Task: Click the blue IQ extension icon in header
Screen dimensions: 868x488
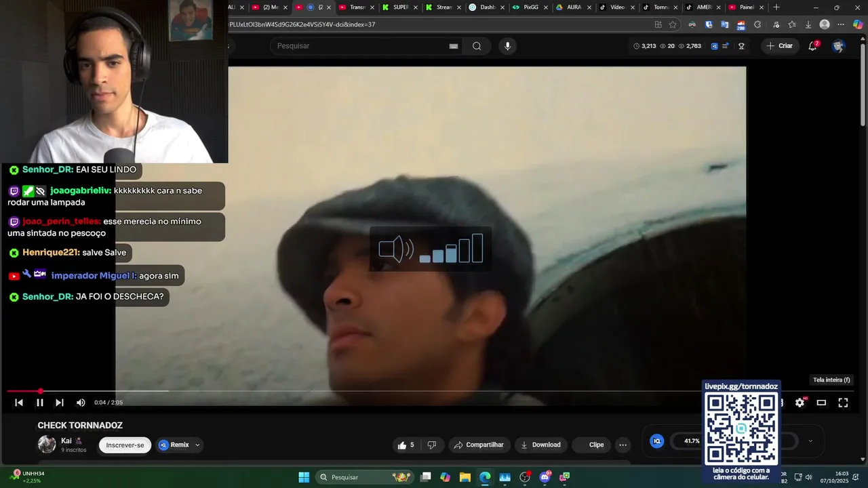Action: (x=714, y=46)
